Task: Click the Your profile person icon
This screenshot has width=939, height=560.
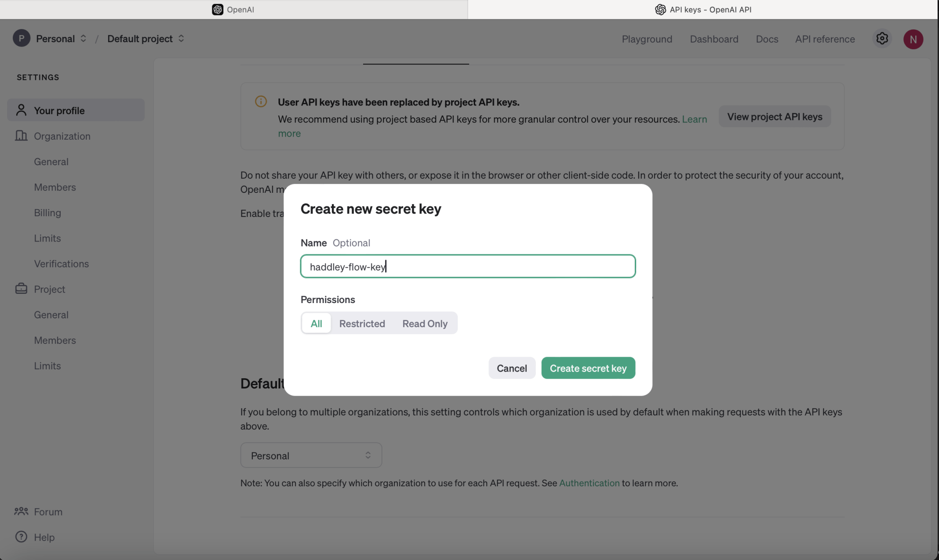Action: tap(21, 110)
